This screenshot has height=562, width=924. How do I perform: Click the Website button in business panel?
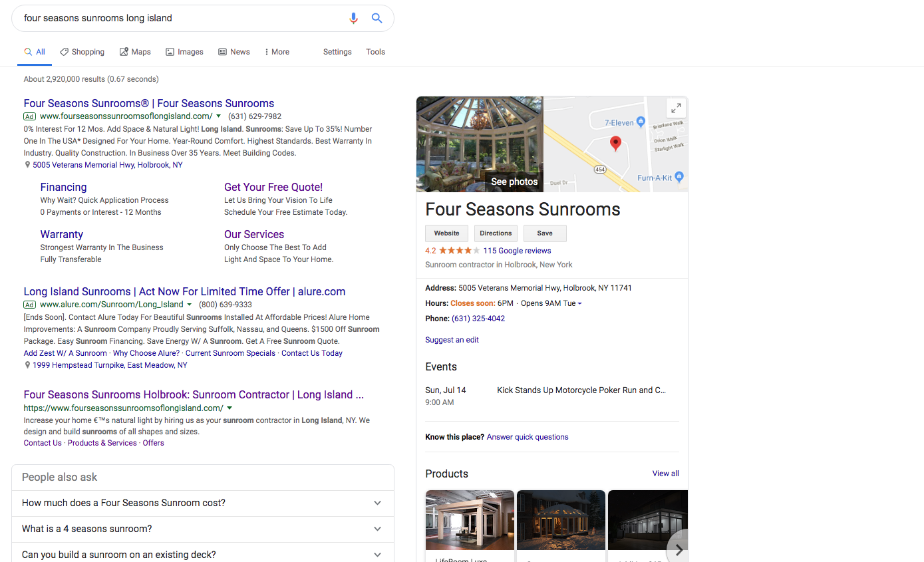[446, 233]
